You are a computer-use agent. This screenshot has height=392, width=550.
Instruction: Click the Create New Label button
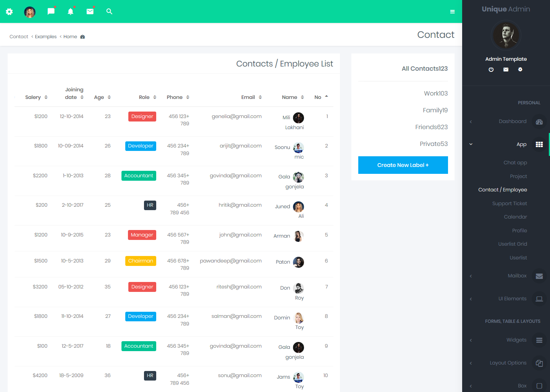403,165
